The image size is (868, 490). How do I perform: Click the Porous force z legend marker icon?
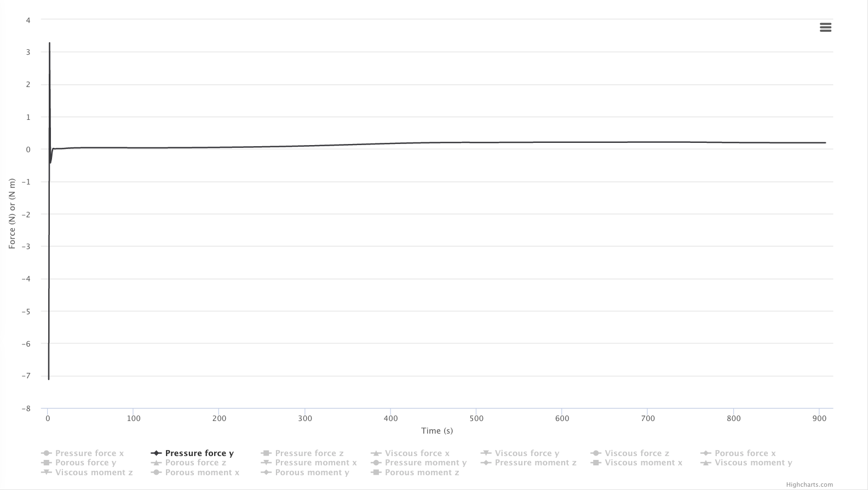tap(156, 463)
